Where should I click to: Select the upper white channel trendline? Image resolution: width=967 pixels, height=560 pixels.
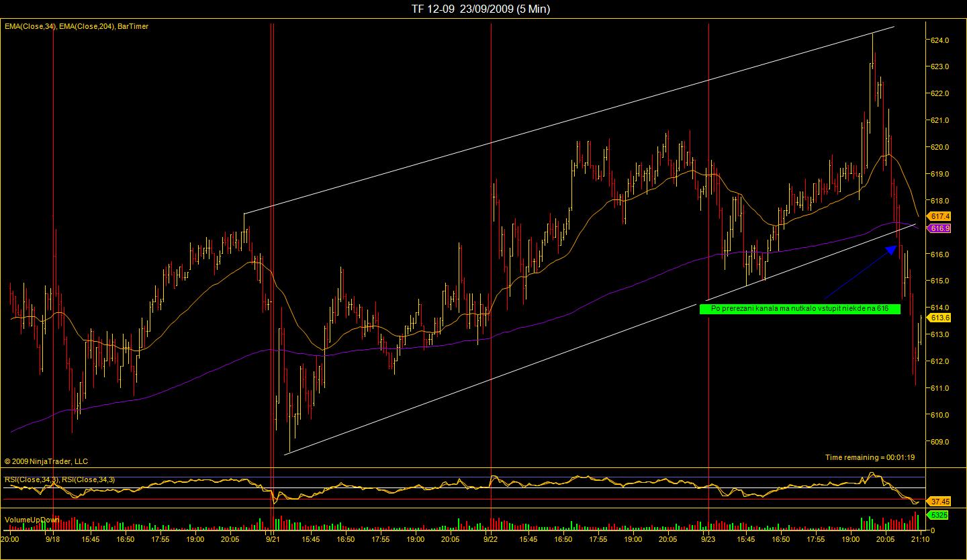tap(569, 120)
